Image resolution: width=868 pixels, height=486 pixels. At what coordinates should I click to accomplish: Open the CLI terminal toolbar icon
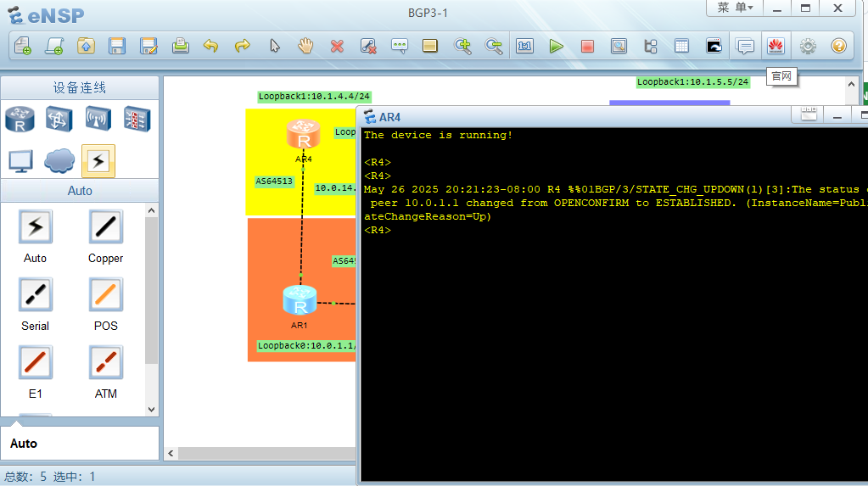click(x=714, y=46)
